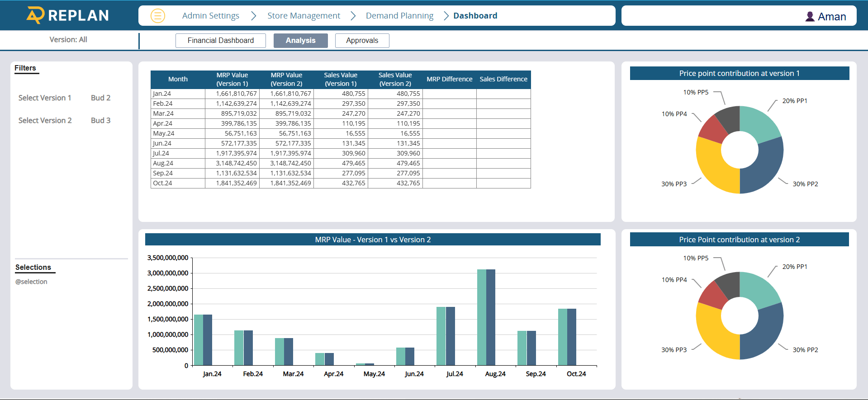The image size is (868, 400).
Task: Go to Admin Settings breadcrumb
Action: coord(210,16)
